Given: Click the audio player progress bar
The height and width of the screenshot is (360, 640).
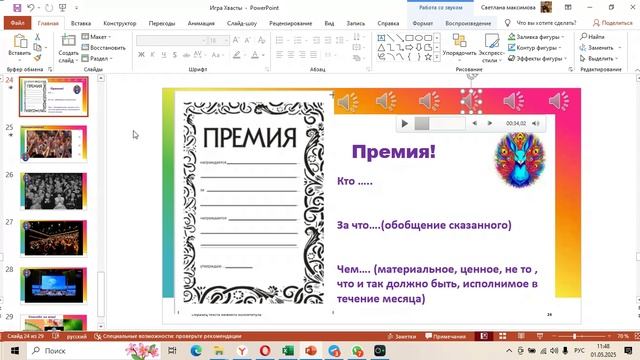Looking at the screenshot, I should (x=440, y=123).
